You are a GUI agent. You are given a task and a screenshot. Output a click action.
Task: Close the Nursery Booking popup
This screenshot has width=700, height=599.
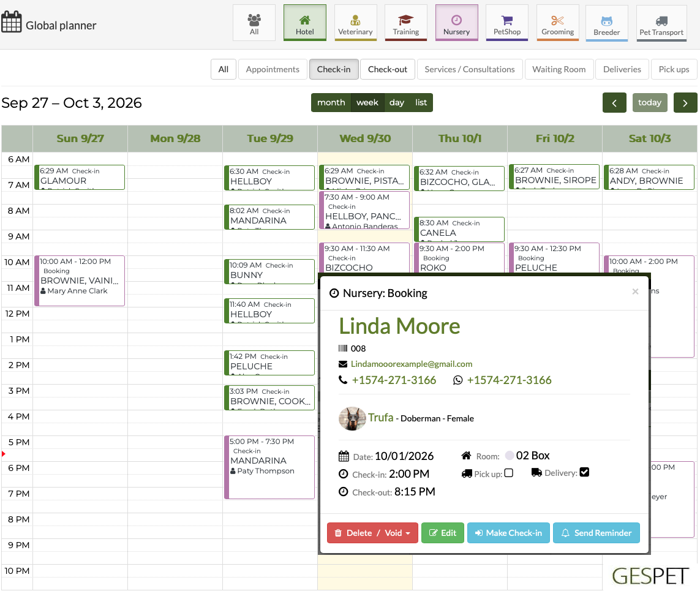[635, 292]
